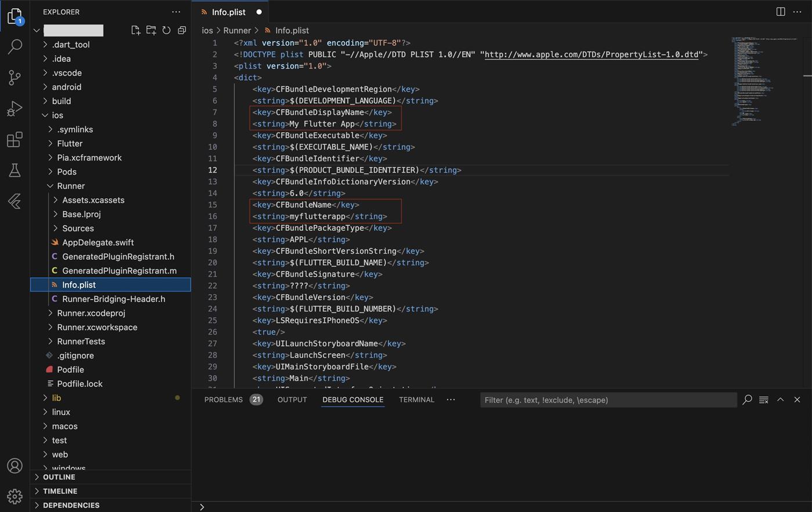Collapse the Runner folder
812x512 pixels.
[110, 186]
